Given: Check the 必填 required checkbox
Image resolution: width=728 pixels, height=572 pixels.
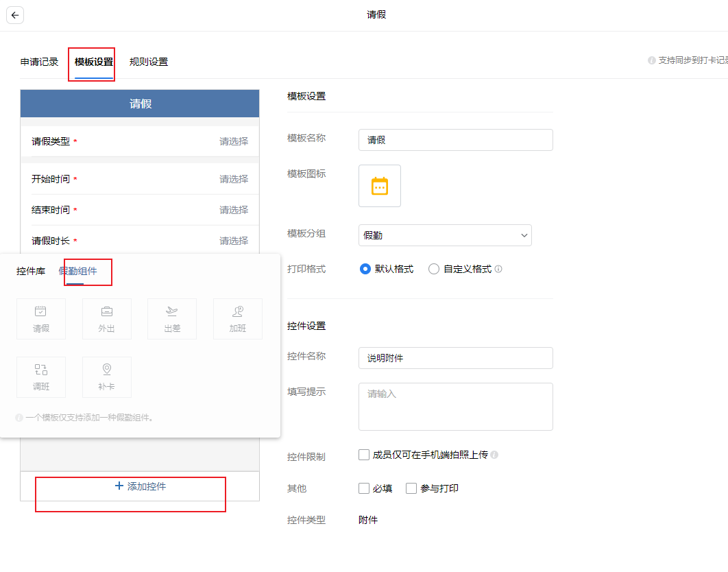Looking at the screenshot, I should point(364,488).
